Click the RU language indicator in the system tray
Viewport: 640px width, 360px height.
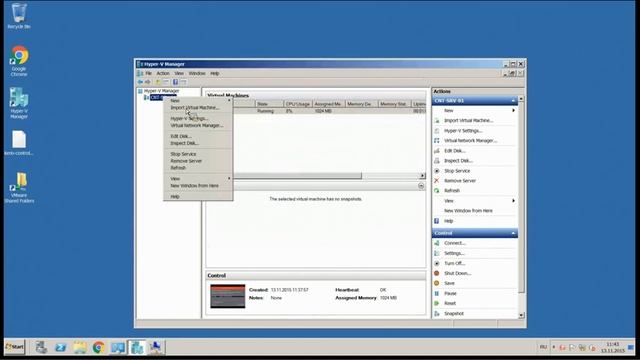point(543,347)
